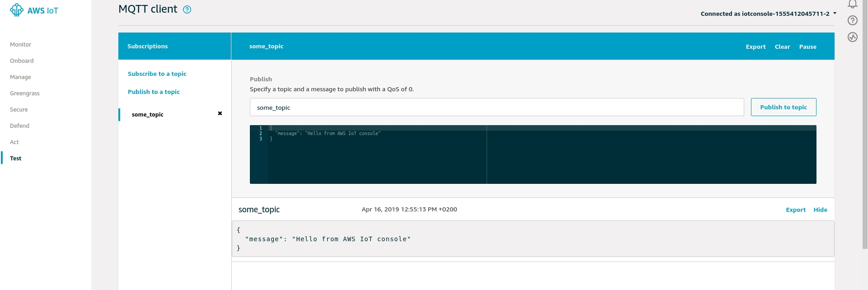
Task: Select the Test section
Action: [x=16, y=159]
